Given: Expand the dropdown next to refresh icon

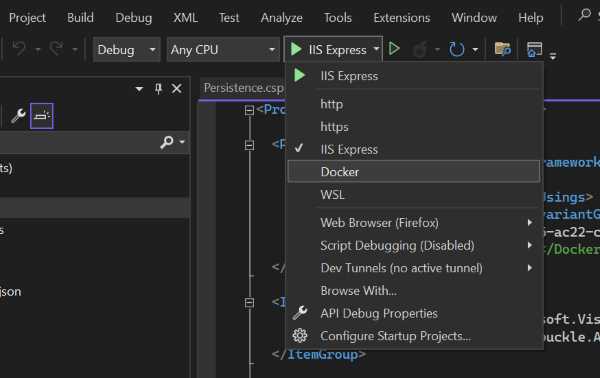Looking at the screenshot, I should click(x=475, y=49).
